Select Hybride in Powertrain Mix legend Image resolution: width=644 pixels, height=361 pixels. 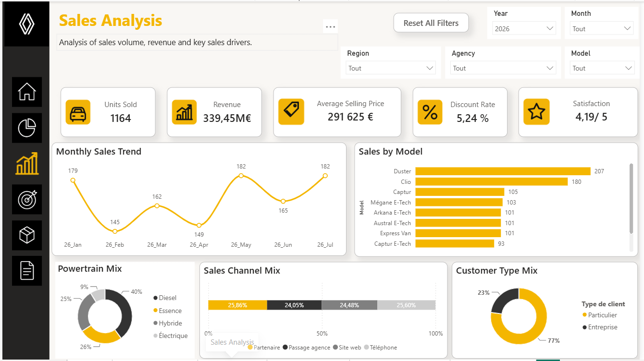(167, 323)
